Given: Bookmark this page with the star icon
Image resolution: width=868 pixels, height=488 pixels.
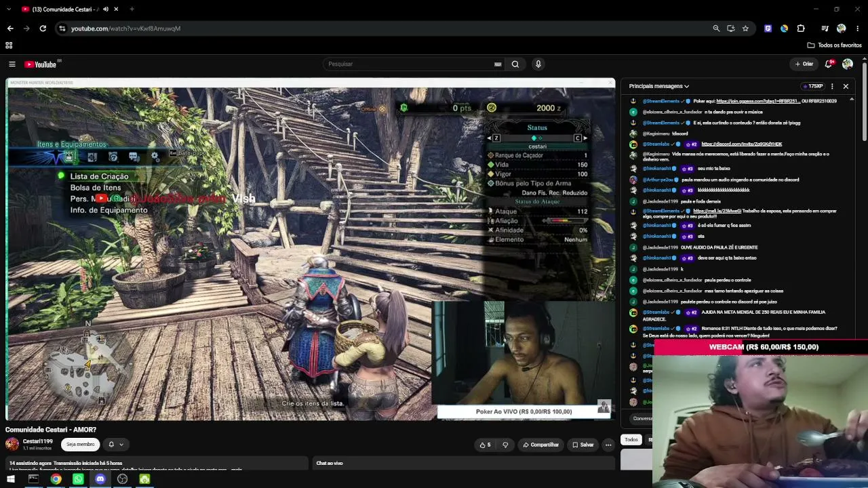Looking at the screenshot, I should tap(745, 28).
